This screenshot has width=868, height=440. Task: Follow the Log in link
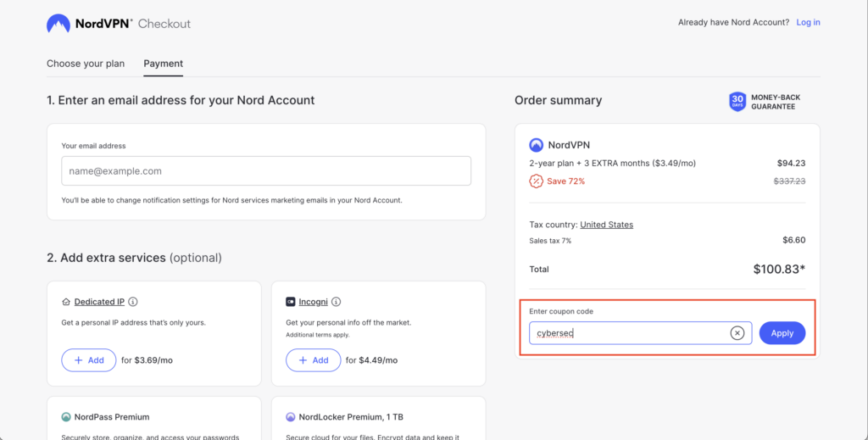[x=808, y=22]
